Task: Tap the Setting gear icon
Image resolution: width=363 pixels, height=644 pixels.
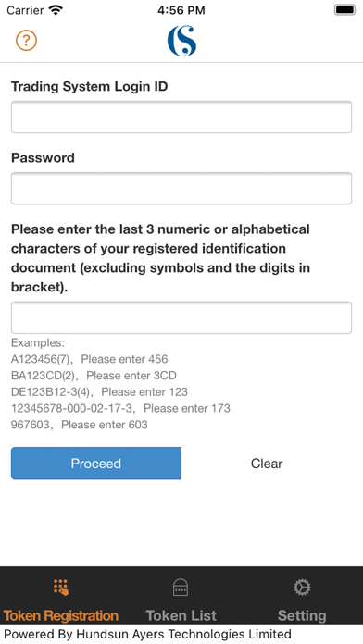Action: pyautogui.click(x=302, y=588)
